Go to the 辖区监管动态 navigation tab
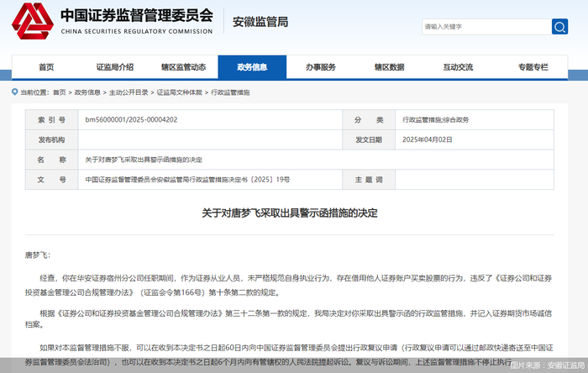Viewport: 588px width, 373px height. [183, 67]
